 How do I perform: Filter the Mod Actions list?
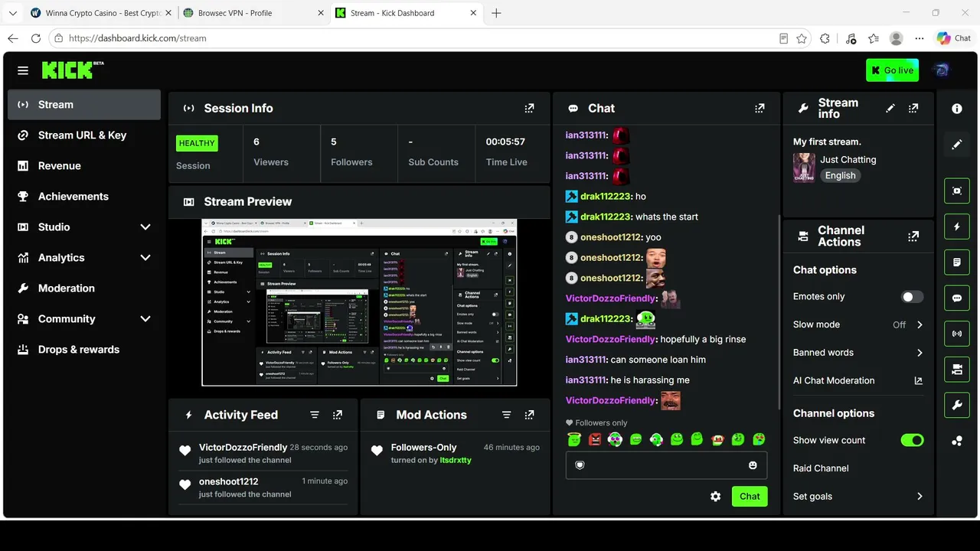pyautogui.click(x=506, y=415)
